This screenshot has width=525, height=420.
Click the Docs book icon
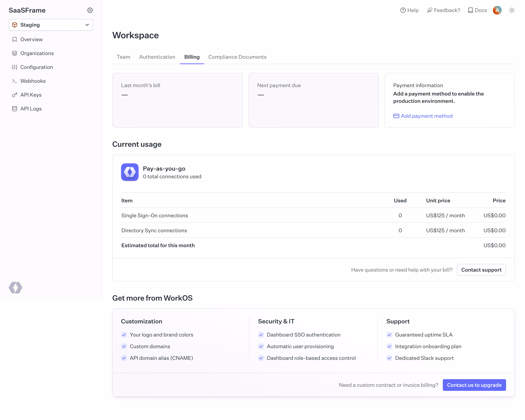[470, 10]
